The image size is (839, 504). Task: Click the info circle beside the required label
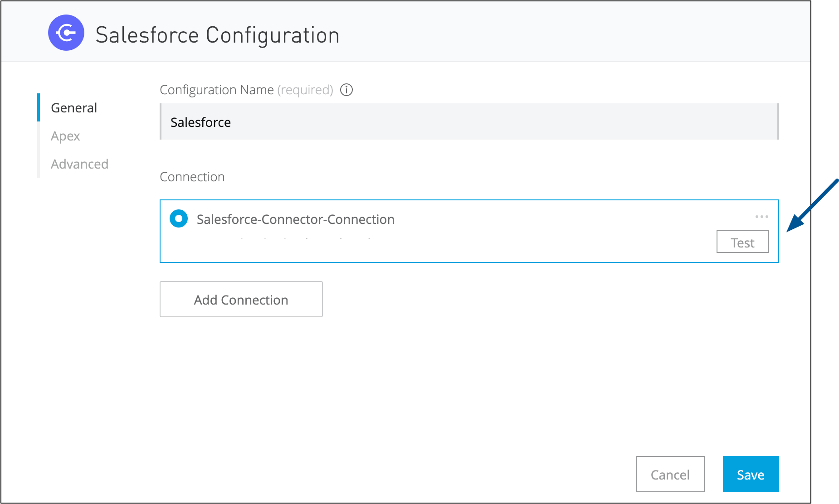pyautogui.click(x=346, y=90)
